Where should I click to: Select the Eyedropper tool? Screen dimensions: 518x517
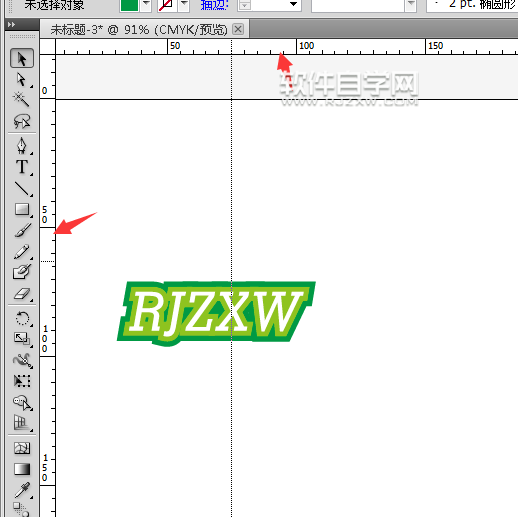click(22, 490)
